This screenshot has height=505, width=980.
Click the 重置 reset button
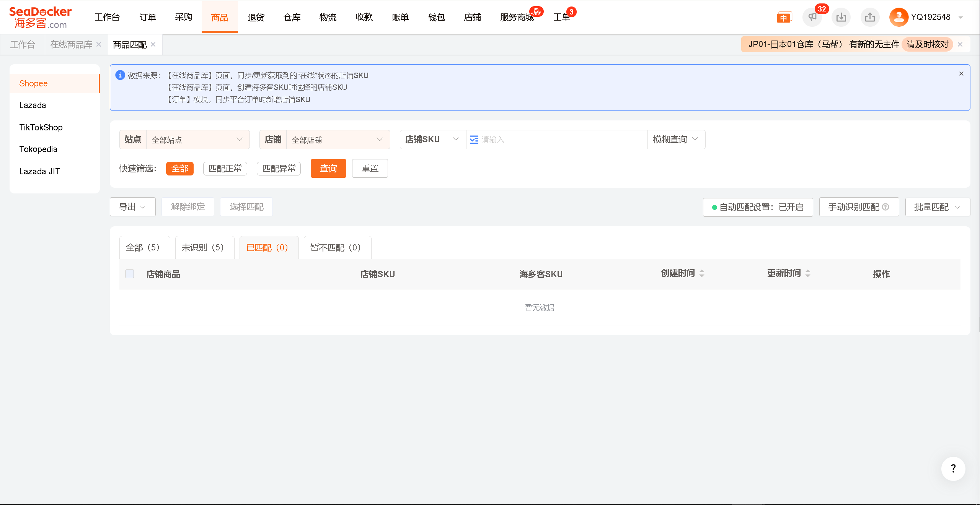coord(370,169)
